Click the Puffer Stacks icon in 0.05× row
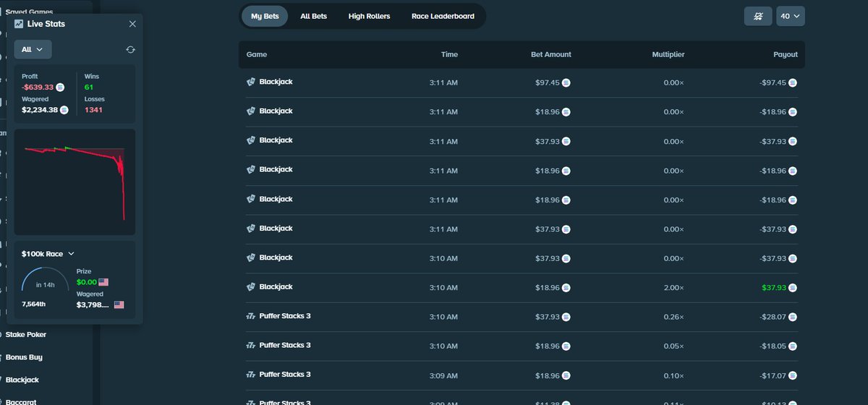The width and height of the screenshot is (868, 405). (251, 345)
